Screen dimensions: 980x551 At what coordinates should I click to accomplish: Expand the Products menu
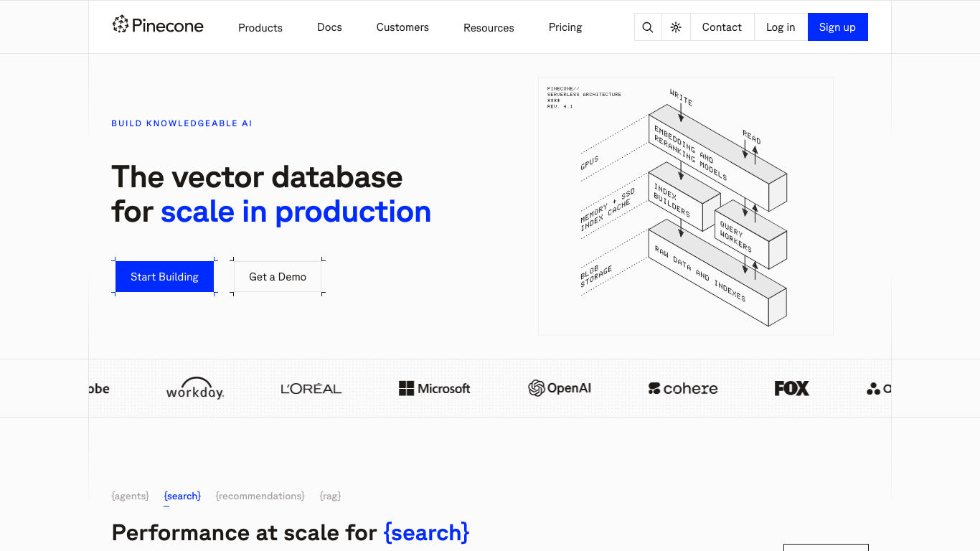pyautogui.click(x=260, y=28)
